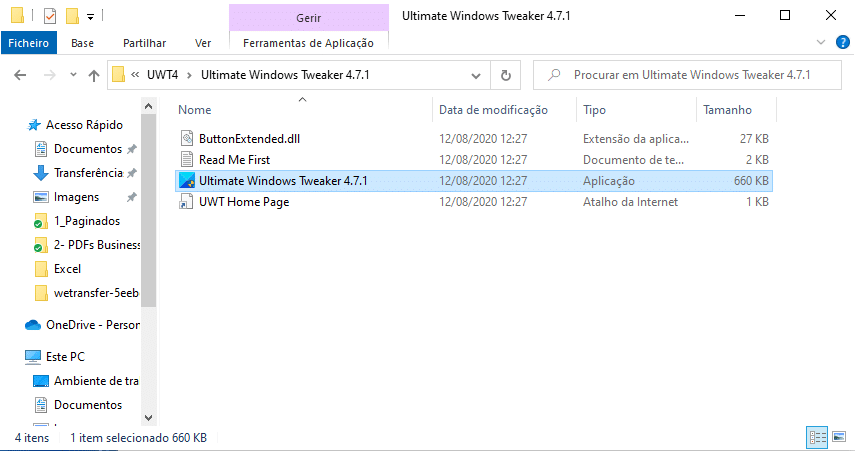Open Ambiente de trabalho under Este PC

[x=96, y=381]
